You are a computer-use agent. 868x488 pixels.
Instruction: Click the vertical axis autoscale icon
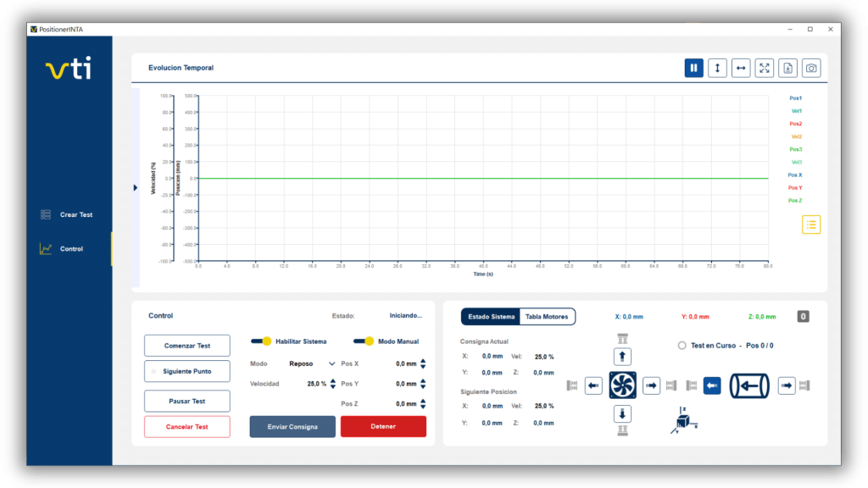point(717,69)
